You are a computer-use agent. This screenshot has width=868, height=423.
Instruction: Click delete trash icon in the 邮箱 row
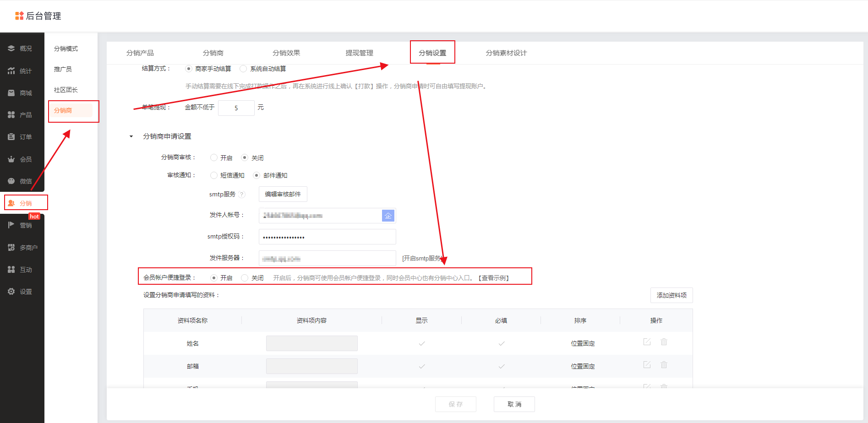click(x=664, y=365)
